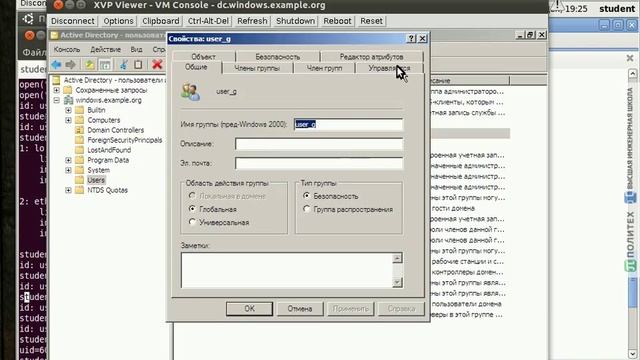Expand the Program Data tree node
The height and width of the screenshot is (360, 640).
click(x=68, y=160)
